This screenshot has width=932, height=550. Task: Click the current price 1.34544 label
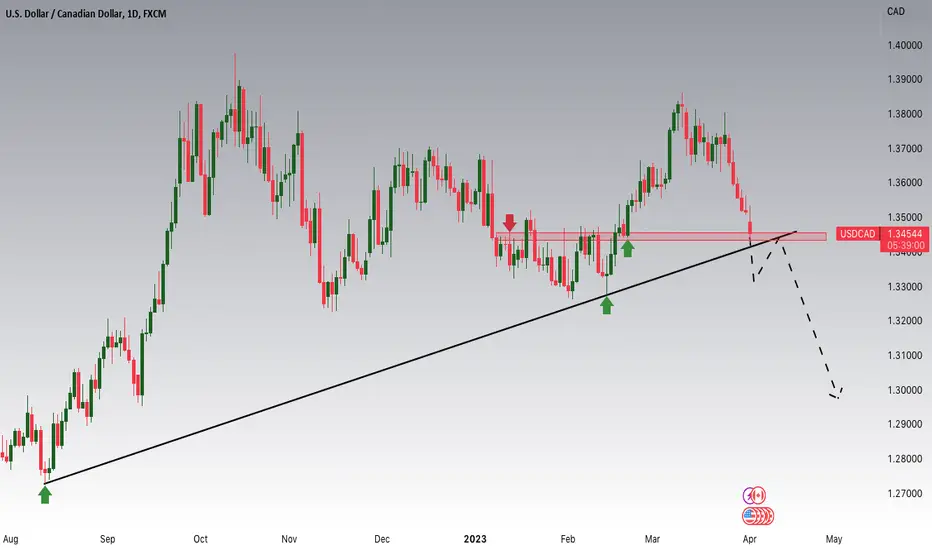(905, 234)
